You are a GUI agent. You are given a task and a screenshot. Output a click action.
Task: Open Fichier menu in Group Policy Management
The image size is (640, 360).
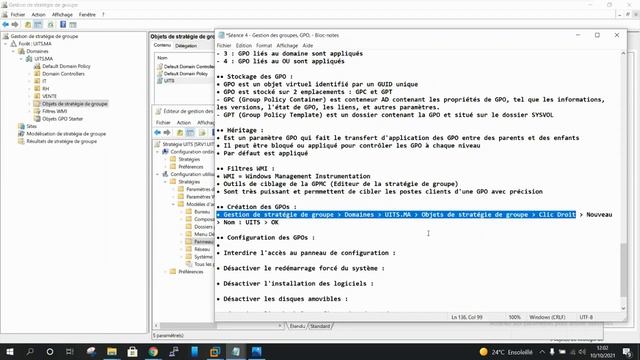(18, 14)
